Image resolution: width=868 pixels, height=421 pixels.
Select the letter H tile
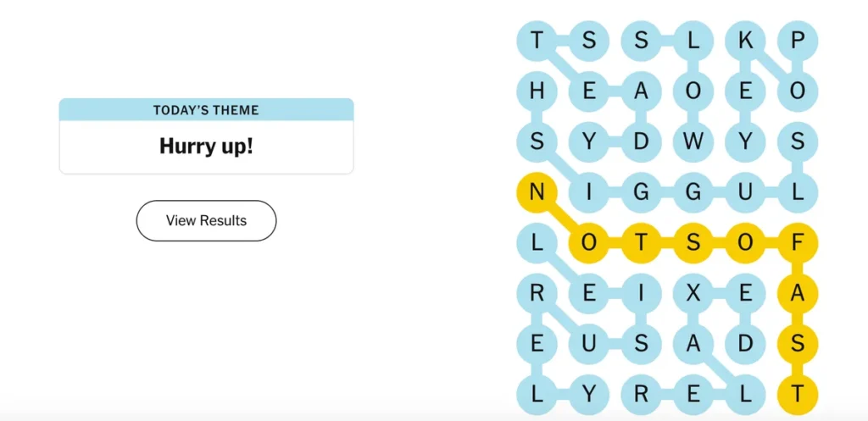pos(537,91)
